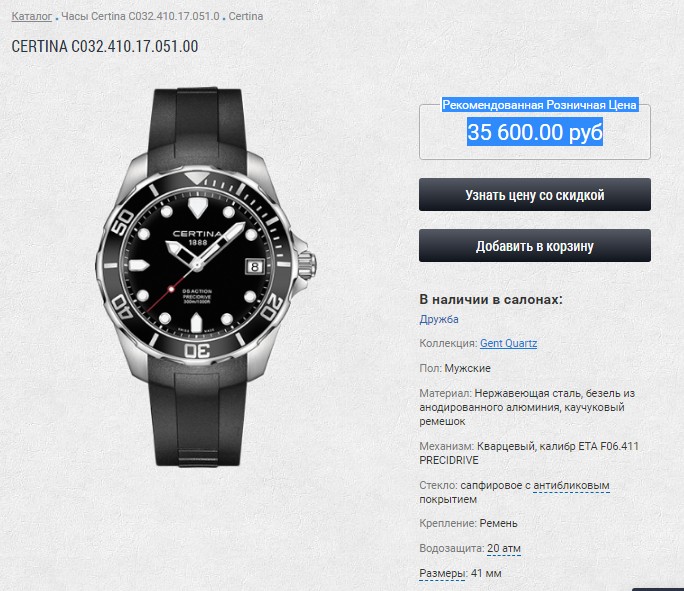Click the product title CERTINA C032.410.17.051.00
Viewport: 684px width, 591px height.
point(105,46)
